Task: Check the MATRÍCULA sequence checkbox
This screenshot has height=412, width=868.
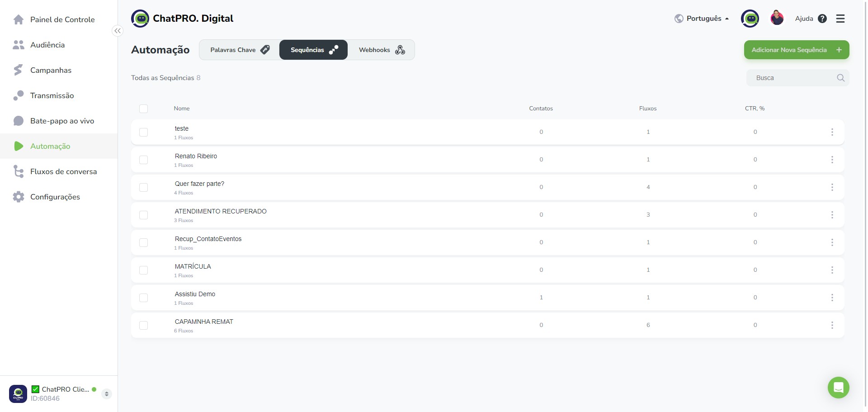Action: pos(144,270)
